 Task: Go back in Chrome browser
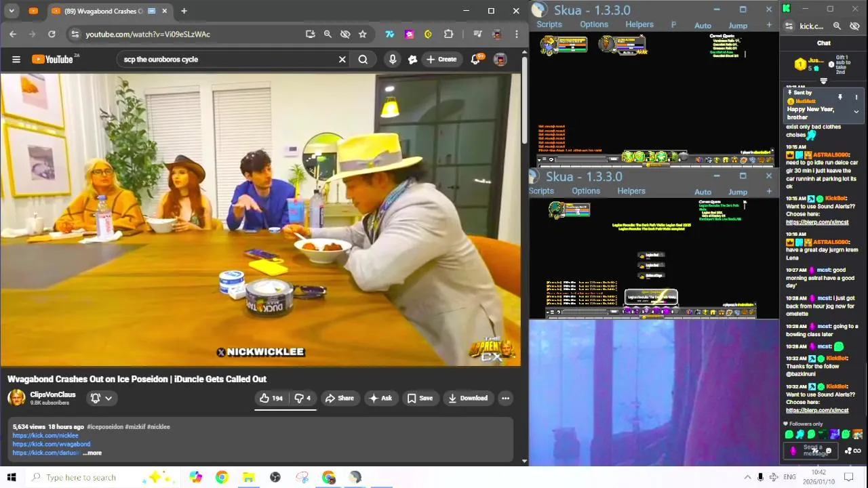point(12,34)
